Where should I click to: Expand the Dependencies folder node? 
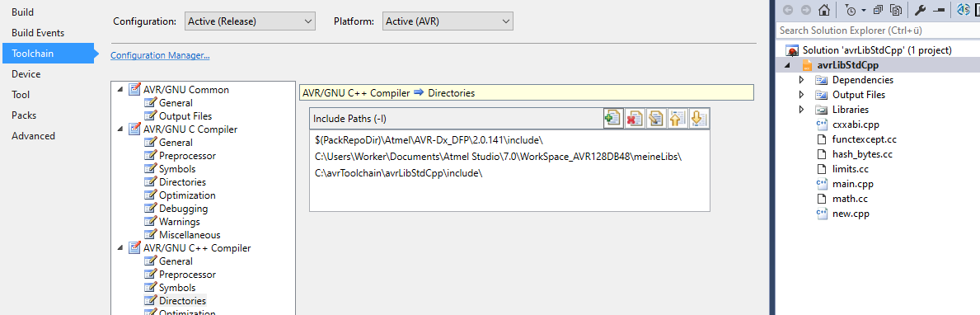tap(802, 80)
